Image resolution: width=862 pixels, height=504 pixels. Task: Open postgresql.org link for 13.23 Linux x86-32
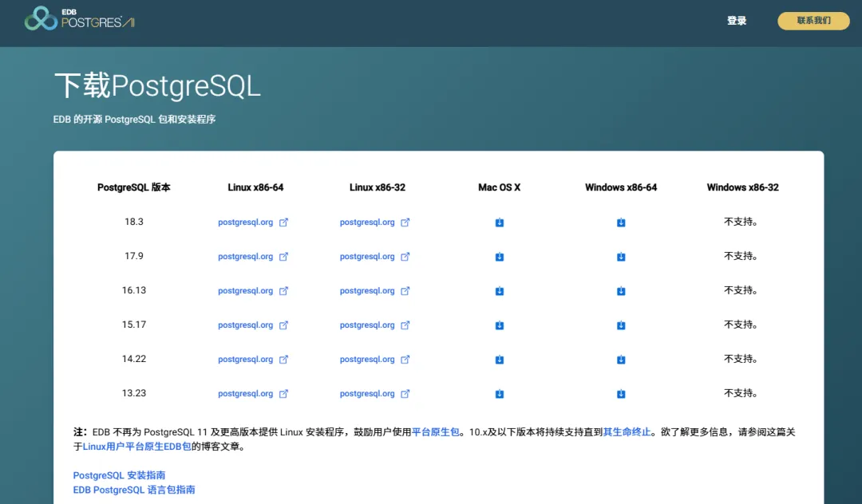[367, 394]
